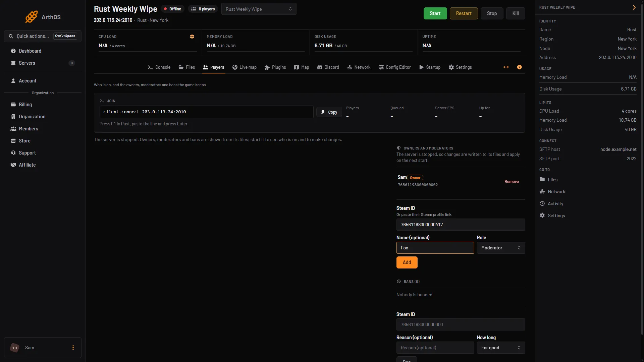The width and height of the screenshot is (644, 362).
Task: Collapse the Rust Weekly Wipe side panel chevron
Action: [634, 7]
